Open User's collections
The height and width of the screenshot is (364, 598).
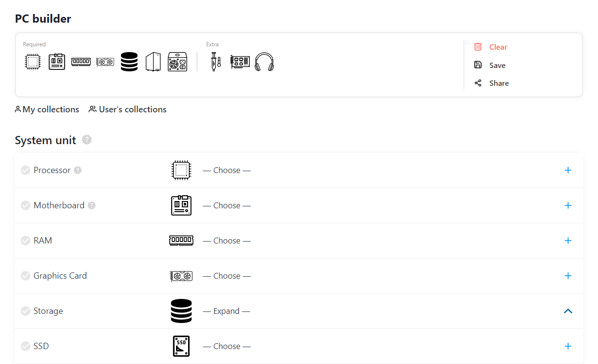click(x=127, y=109)
